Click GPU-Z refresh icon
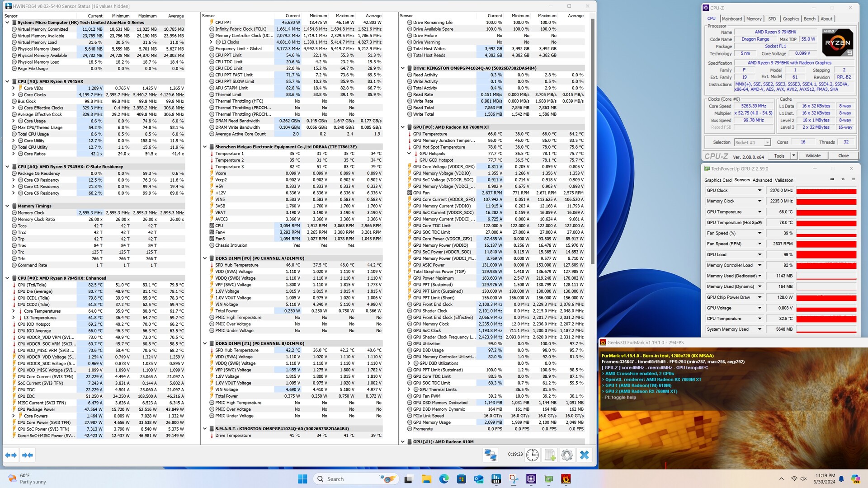868x488 pixels. [843, 179]
